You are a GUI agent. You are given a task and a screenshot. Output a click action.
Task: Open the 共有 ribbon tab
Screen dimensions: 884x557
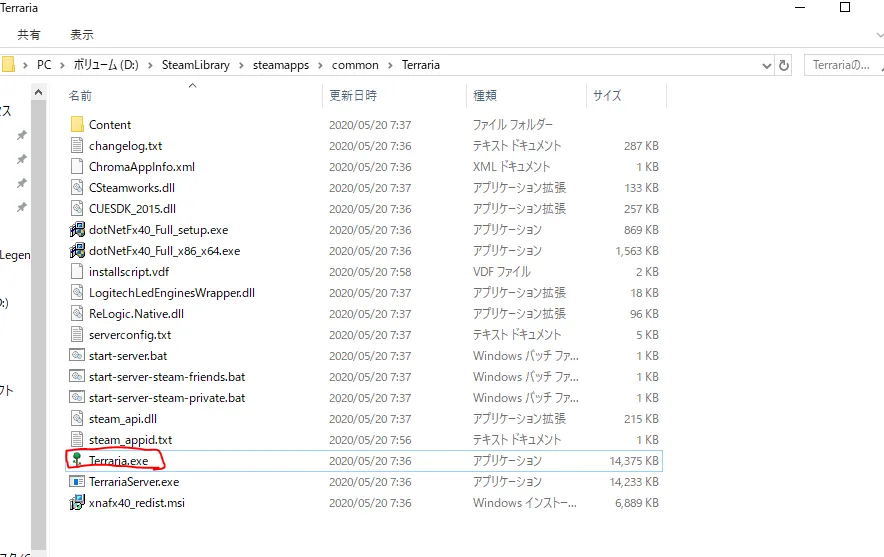coord(29,35)
